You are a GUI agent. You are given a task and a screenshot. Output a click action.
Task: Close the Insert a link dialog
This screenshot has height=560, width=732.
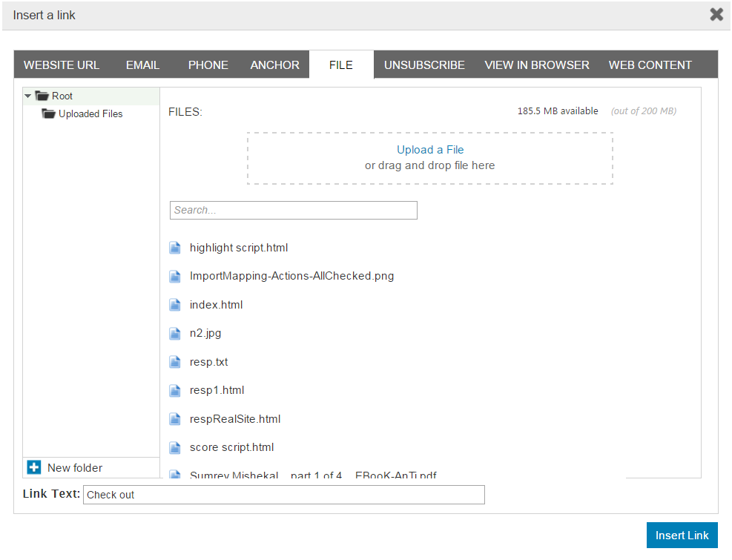click(x=716, y=15)
